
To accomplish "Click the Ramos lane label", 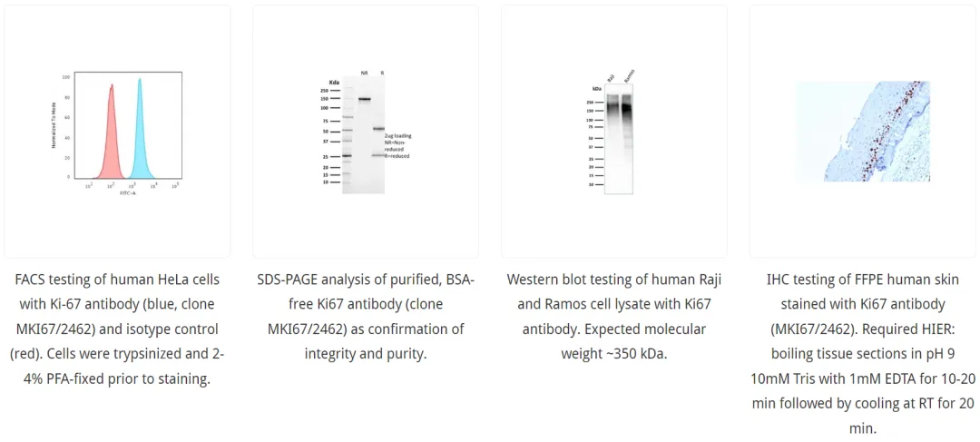I will [629, 74].
